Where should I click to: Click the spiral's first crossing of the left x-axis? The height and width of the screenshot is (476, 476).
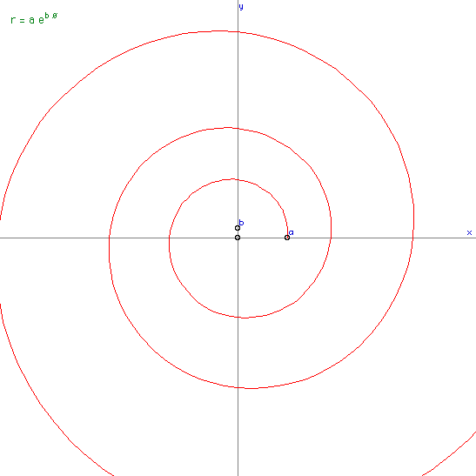tap(169, 238)
